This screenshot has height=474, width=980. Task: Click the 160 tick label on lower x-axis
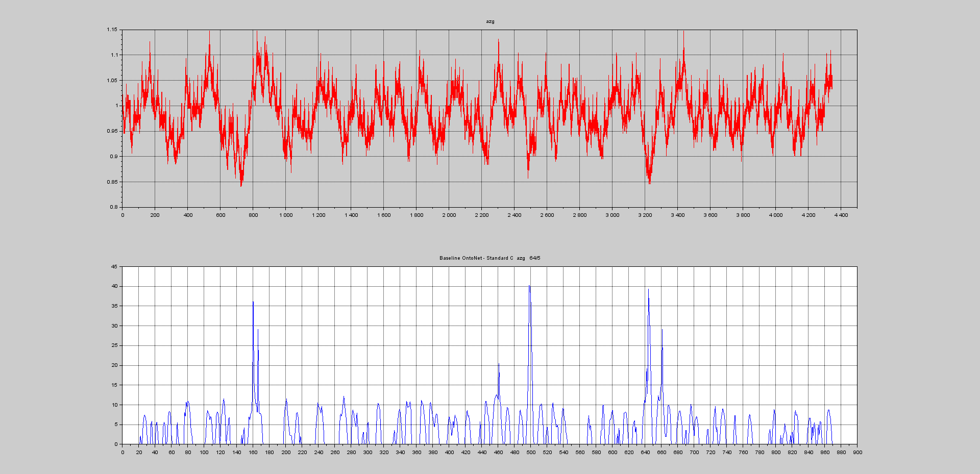253,452
